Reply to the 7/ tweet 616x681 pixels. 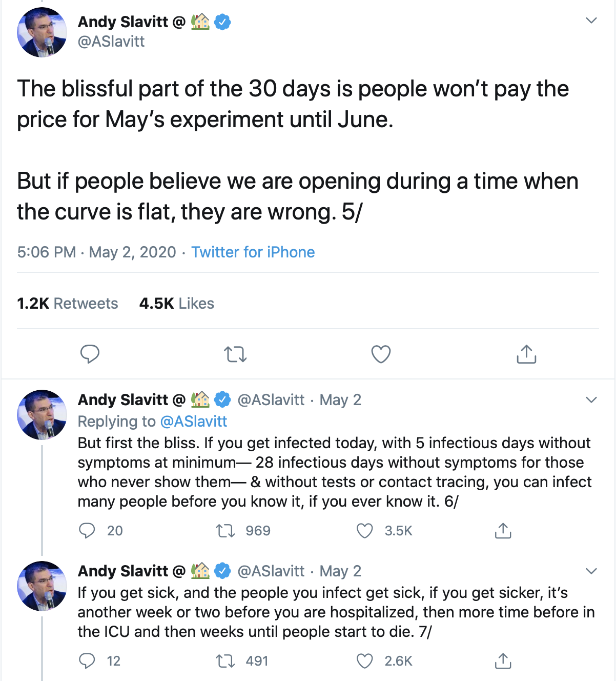click(x=87, y=660)
